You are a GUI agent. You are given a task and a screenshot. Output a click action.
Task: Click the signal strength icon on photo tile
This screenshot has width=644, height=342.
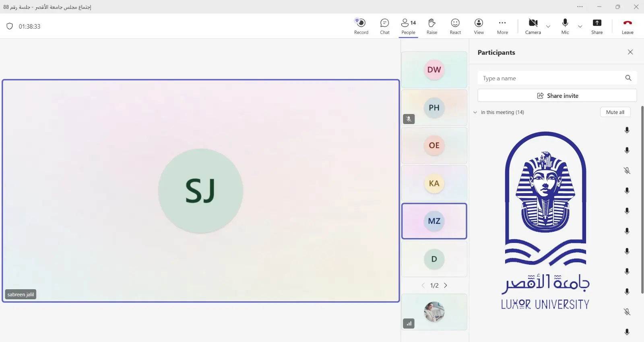[409, 323]
